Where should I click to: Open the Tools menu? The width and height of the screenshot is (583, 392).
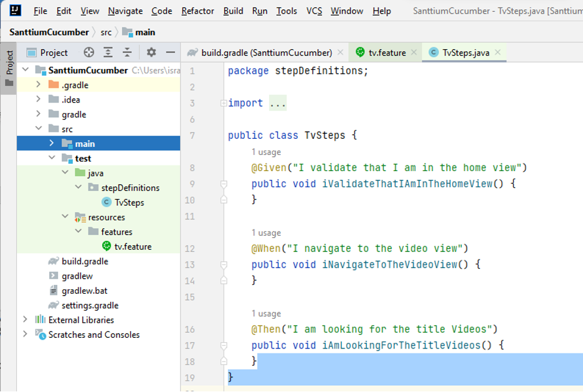[287, 11]
